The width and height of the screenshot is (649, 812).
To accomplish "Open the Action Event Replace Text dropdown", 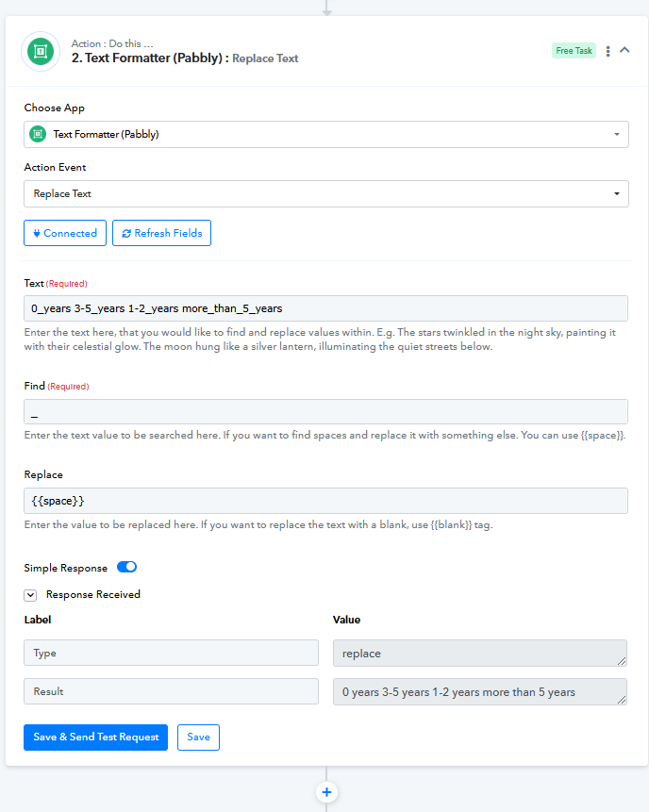I will 326,193.
